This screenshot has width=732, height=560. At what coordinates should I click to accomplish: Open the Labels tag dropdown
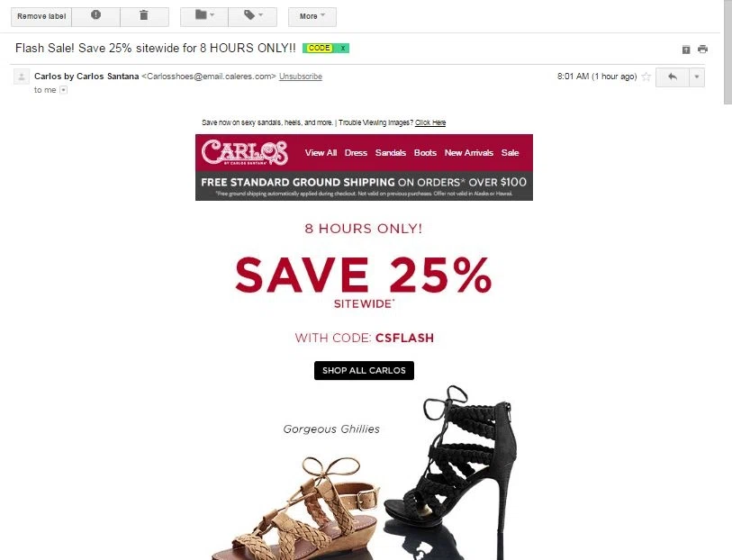[253, 16]
